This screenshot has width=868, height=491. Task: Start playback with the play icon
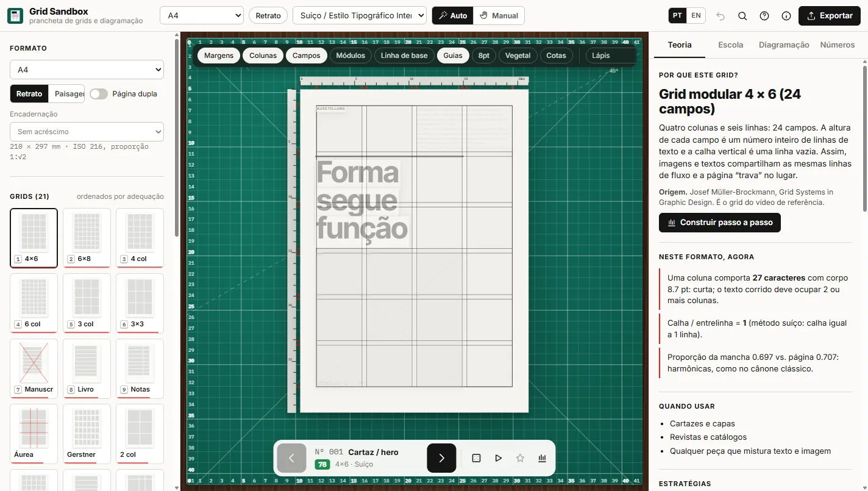[499, 458]
